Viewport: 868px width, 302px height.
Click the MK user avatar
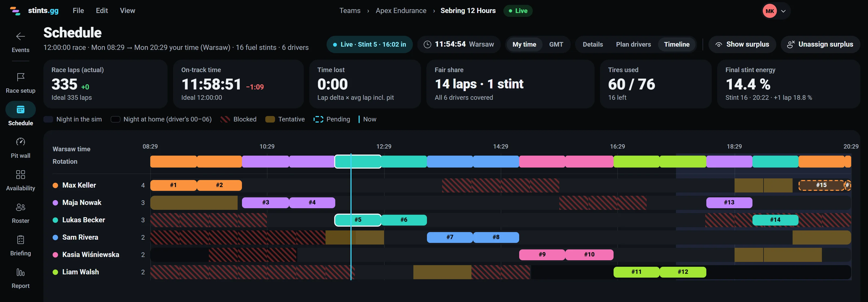tap(770, 11)
